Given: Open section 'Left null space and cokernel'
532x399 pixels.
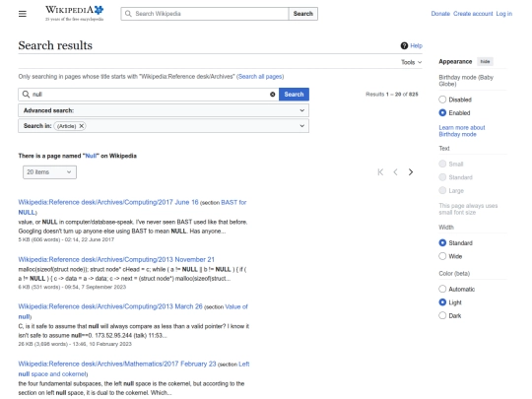Looking at the screenshot, I should tap(52, 374).
